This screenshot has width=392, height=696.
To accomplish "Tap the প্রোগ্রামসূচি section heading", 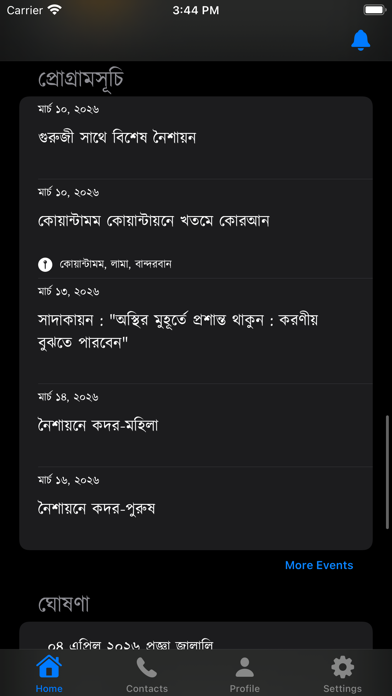I will point(81,79).
